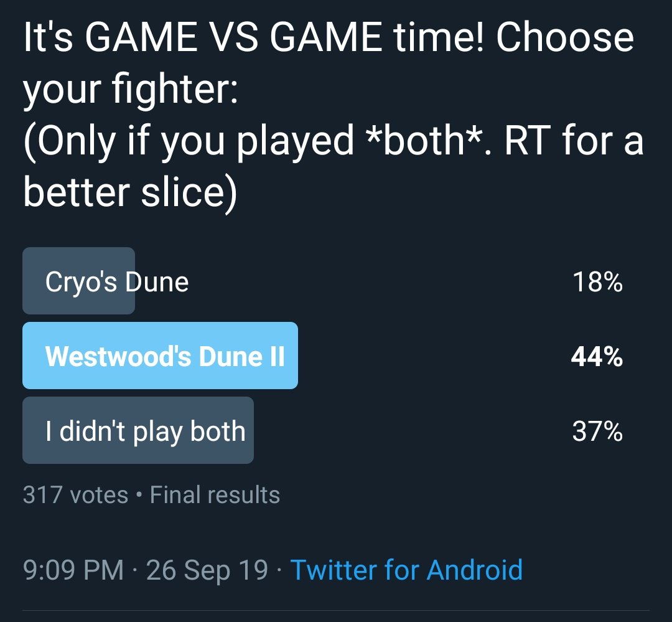Click the "26 Sep 19" tweet date
This screenshot has width=672, height=622.
coord(207,570)
